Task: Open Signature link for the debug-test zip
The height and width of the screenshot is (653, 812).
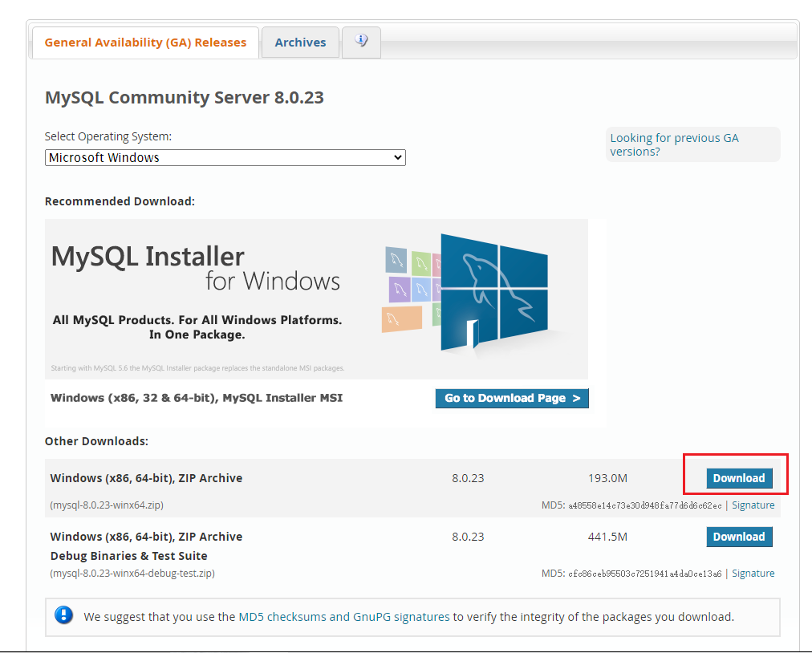Action: tap(753, 574)
